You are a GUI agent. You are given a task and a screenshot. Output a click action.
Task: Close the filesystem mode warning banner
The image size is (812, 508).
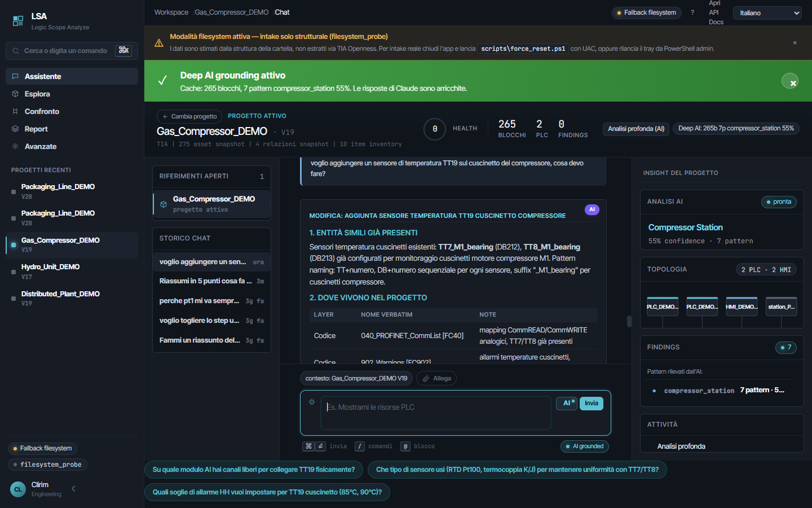(x=795, y=43)
